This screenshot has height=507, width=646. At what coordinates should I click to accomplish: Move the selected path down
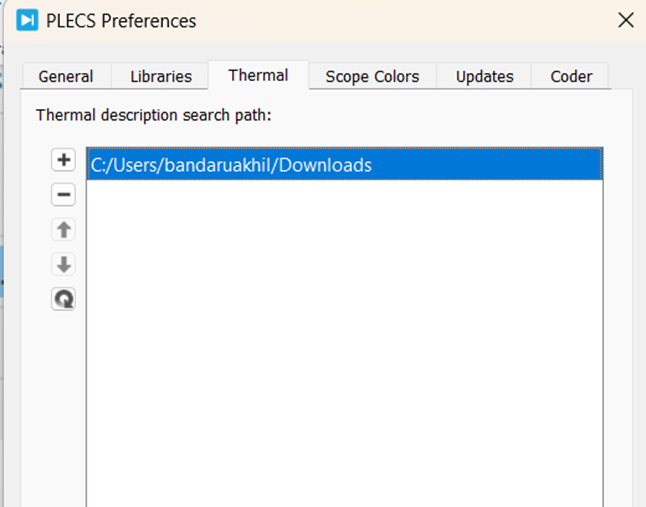(64, 265)
